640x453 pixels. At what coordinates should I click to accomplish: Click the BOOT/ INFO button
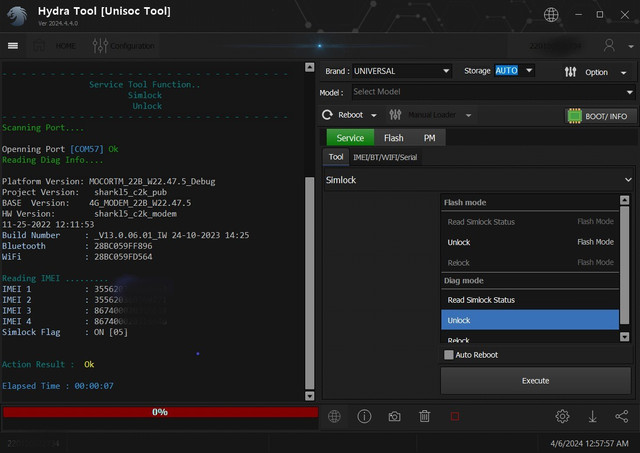click(600, 116)
